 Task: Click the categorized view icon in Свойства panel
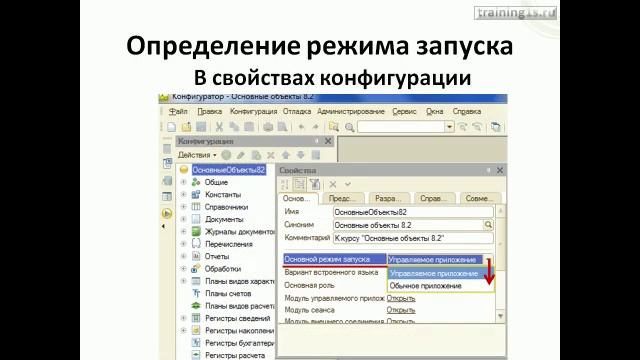pos(300,184)
